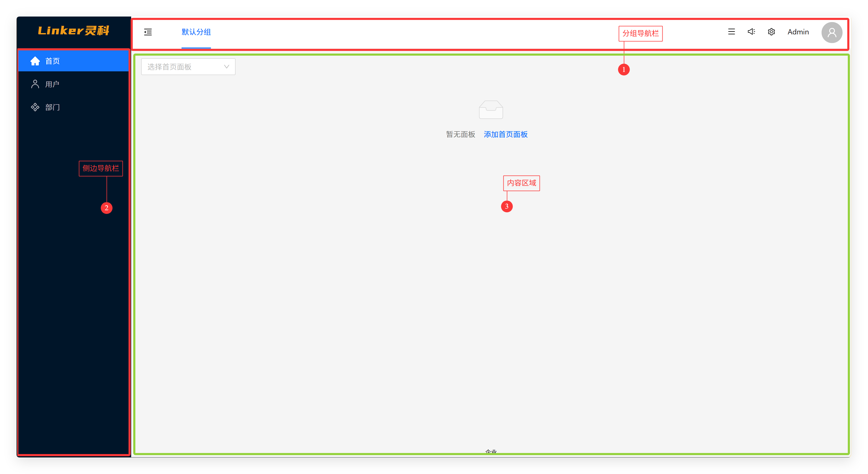Collapse the sidebar with the fold icon
The width and height of the screenshot is (868, 474).
click(148, 32)
